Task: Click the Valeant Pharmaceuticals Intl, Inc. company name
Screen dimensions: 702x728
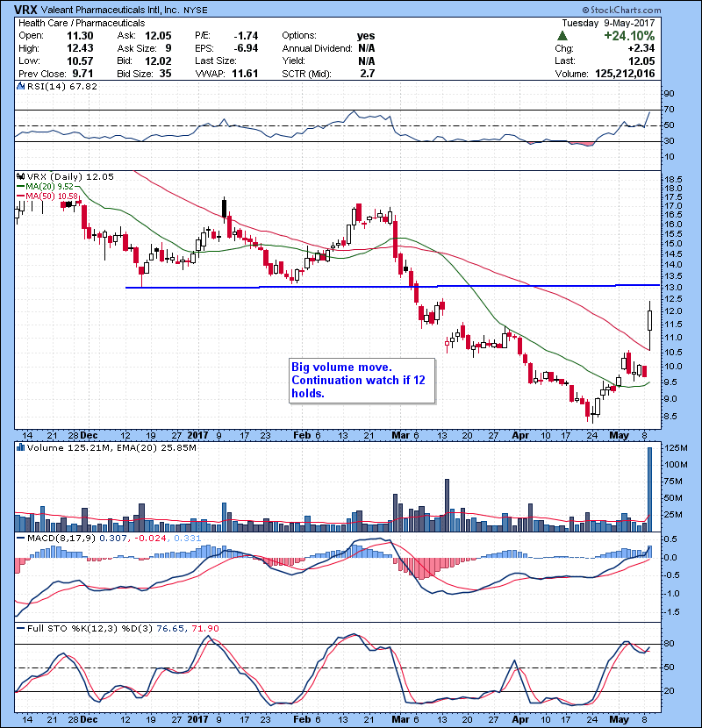Action: pyautogui.click(x=110, y=10)
